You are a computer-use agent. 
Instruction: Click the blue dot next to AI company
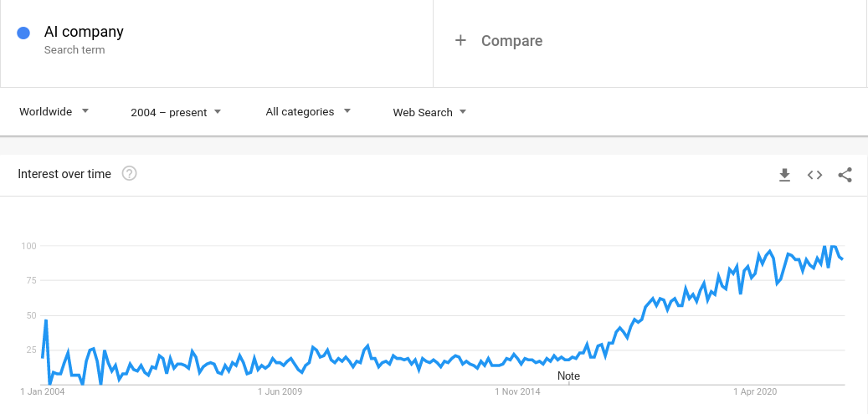[23, 33]
